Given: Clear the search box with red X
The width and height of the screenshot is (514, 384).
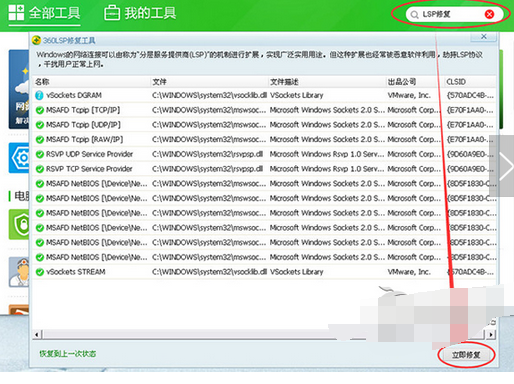Looking at the screenshot, I should 489,14.
